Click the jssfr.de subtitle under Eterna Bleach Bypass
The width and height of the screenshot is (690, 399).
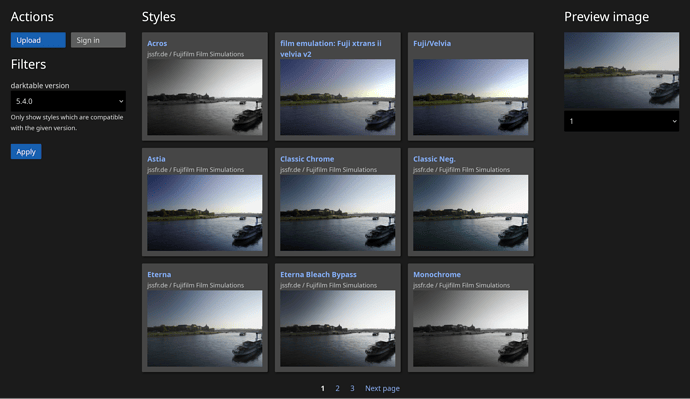[x=328, y=286]
